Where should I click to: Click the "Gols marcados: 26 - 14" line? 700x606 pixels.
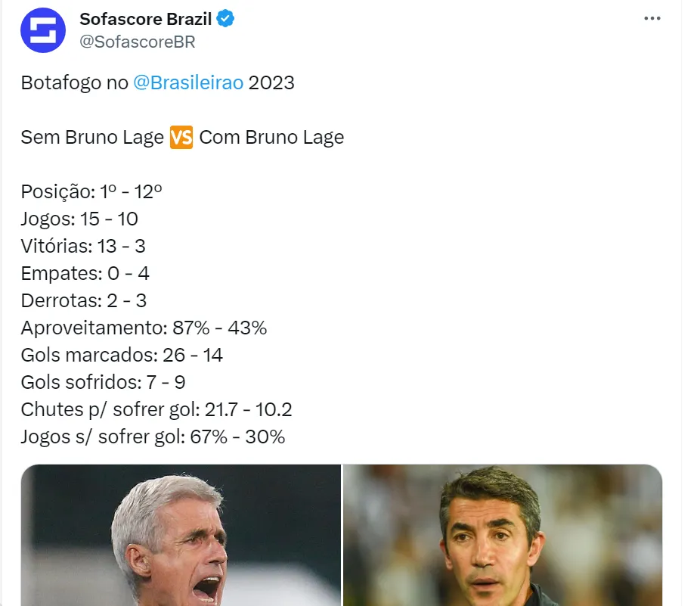[x=122, y=356]
